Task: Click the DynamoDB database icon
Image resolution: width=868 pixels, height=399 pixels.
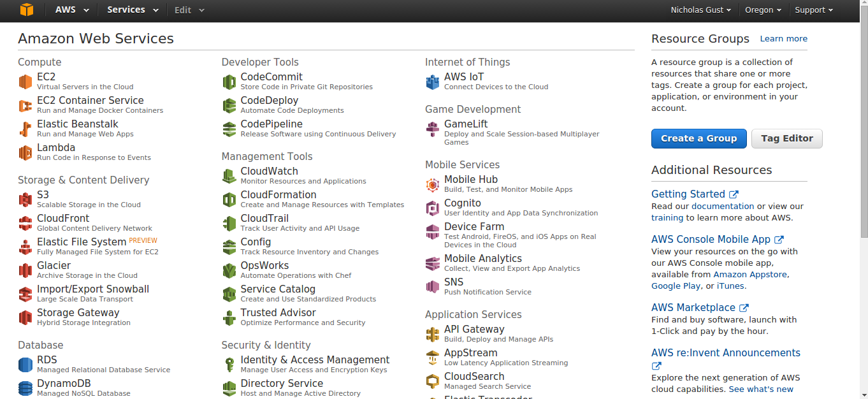Action: click(x=25, y=388)
